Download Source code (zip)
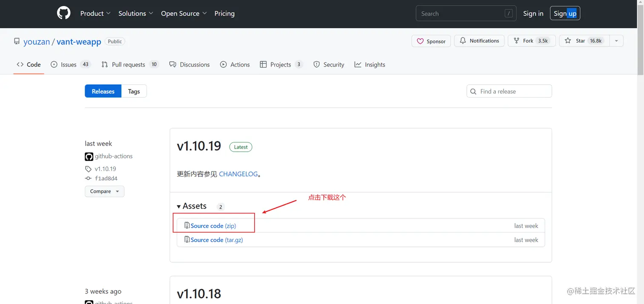The width and height of the screenshot is (644, 304). coord(213,226)
